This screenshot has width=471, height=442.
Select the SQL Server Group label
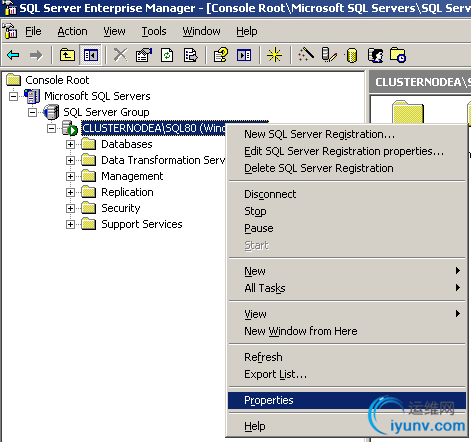pyautogui.click(x=106, y=112)
